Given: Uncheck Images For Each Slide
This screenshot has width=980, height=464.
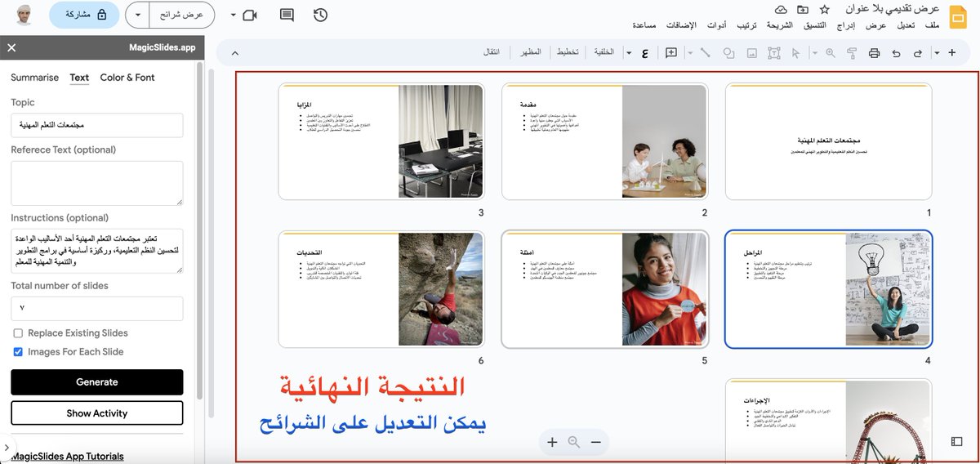Looking at the screenshot, I should coord(18,352).
